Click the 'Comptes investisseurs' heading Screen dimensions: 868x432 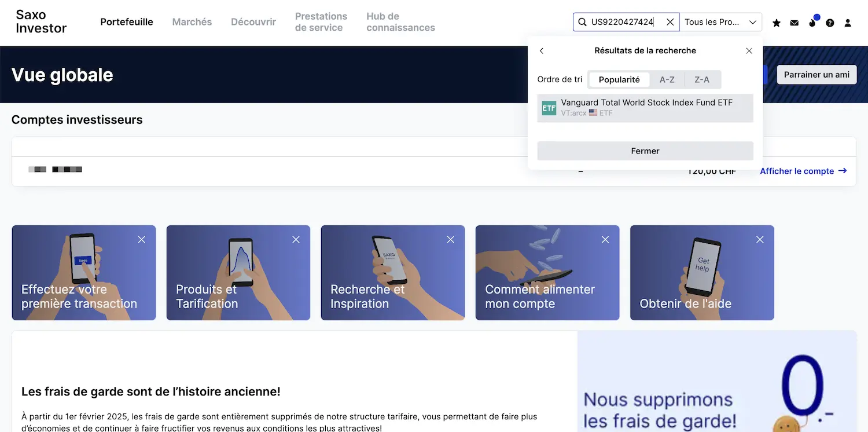[77, 120]
